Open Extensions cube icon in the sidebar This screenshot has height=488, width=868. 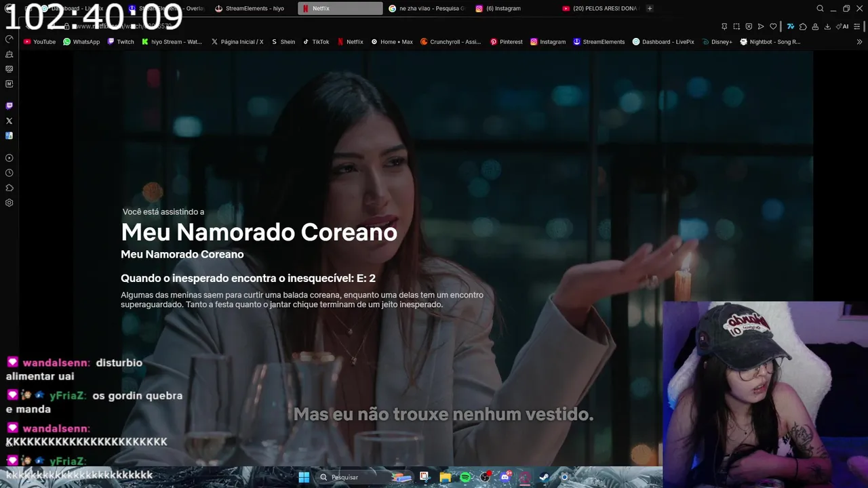coord(9,188)
